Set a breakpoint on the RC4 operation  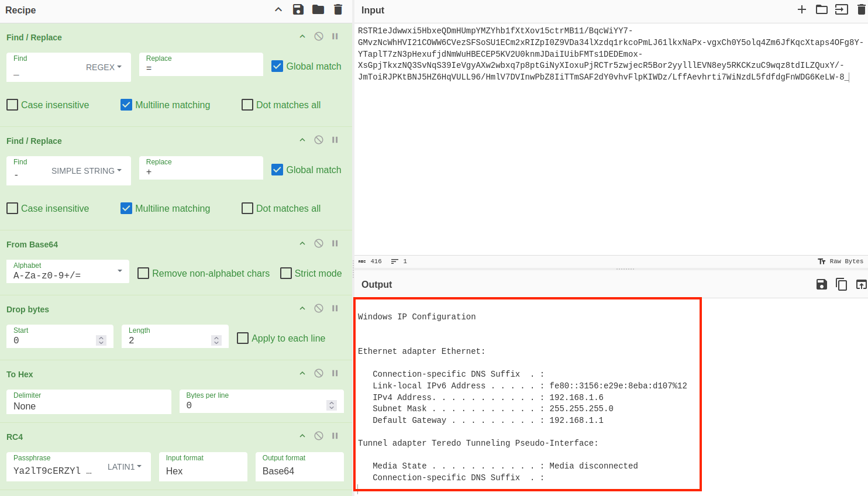[x=335, y=436]
